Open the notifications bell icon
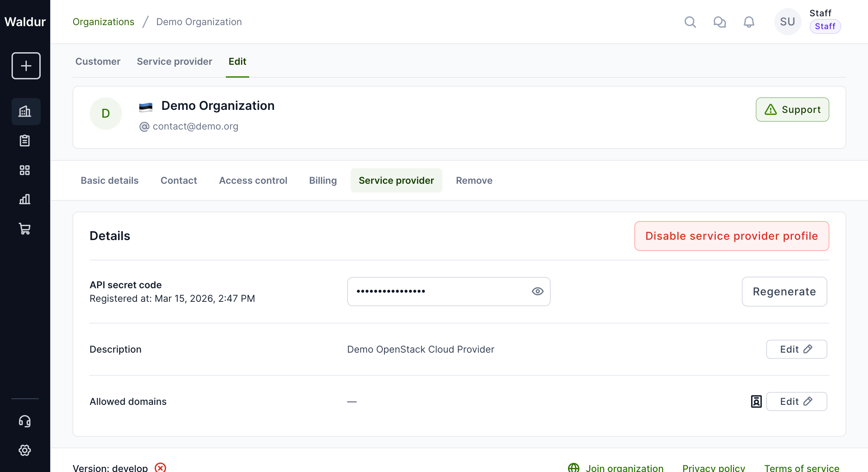 click(x=749, y=22)
